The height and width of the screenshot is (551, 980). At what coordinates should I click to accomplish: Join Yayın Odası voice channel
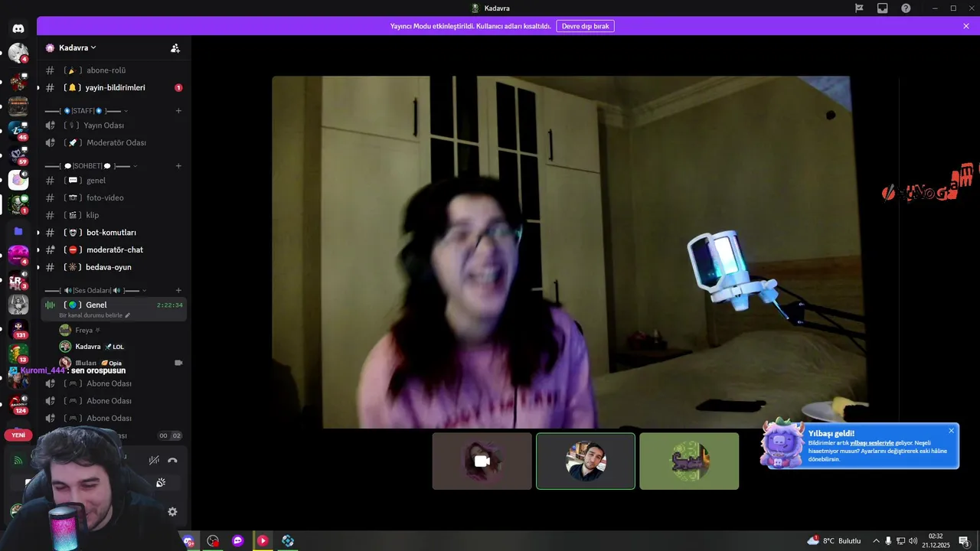[x=113, y=126]
